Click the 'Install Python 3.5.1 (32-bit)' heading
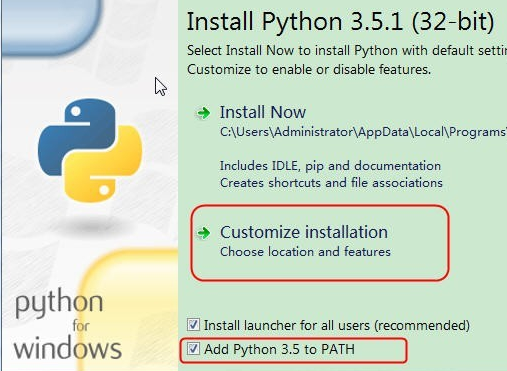The image size is (507, 371). 340,22
